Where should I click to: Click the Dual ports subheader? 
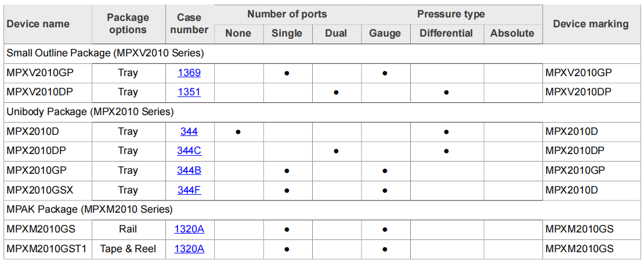(x=336, y=33)
